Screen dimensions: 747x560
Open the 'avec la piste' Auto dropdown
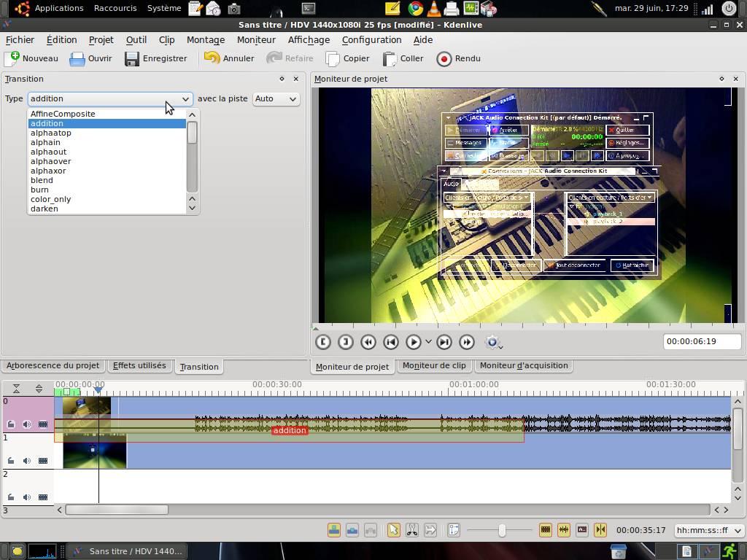pos(276,98)
